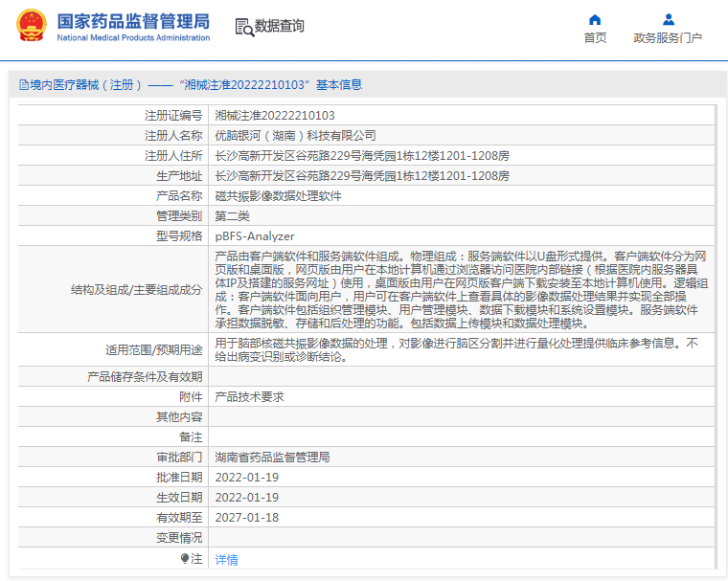
Task: Click 备注 row label
Action: coord(191,437)
